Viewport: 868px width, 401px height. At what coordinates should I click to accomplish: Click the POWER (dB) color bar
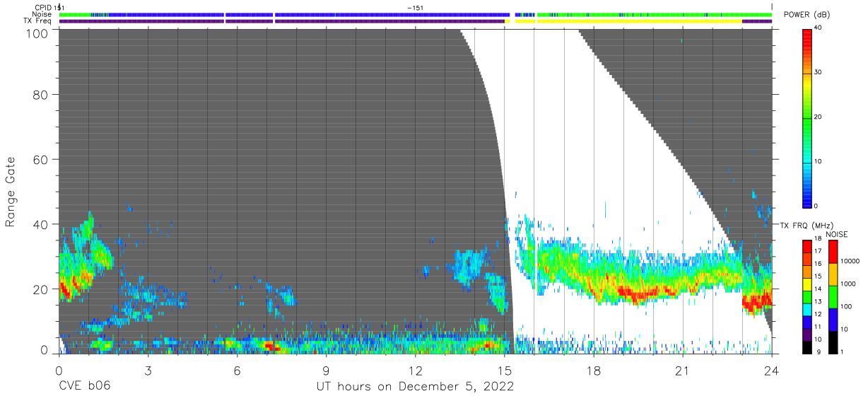[x=807, y=117]
